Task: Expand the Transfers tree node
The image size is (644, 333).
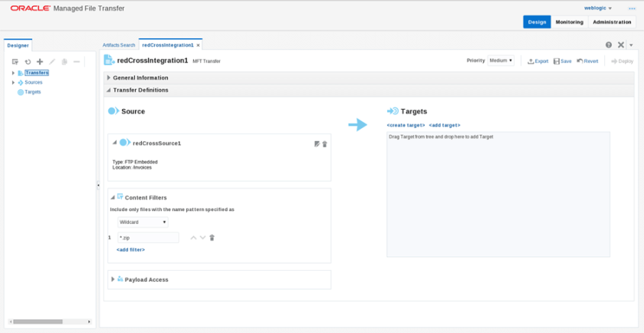Action: click(x=13, y=73)
